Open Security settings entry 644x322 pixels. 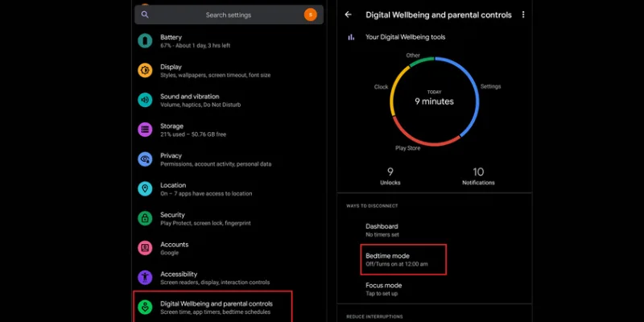coord(229,218)
